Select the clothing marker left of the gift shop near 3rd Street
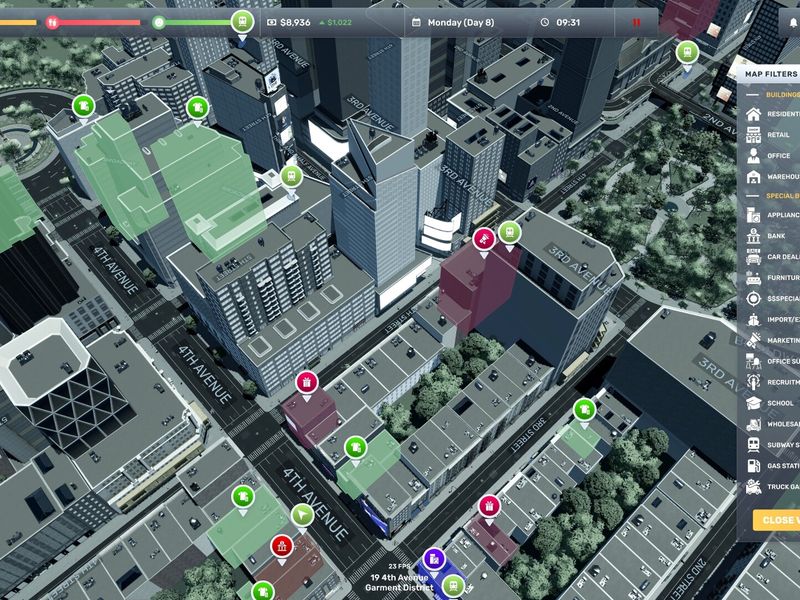Image resolution: width=800 pixels, height=600 pixels. 356,447
